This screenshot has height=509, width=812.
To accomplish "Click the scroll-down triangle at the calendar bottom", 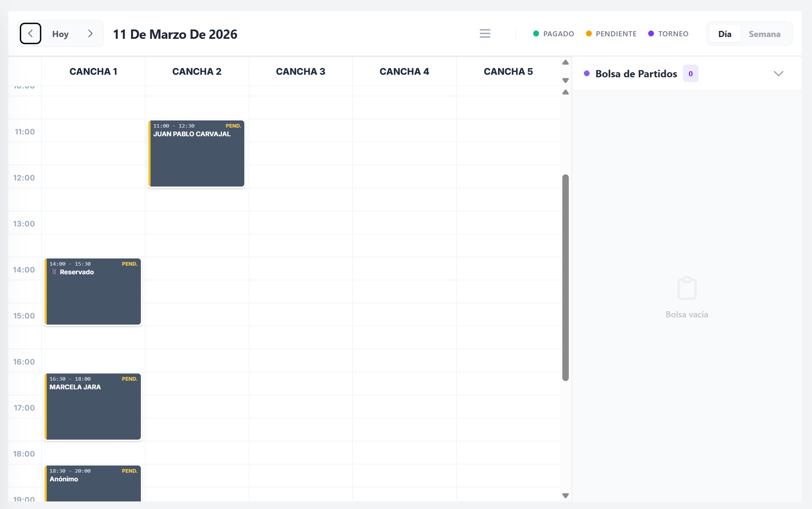I will point(565,495).
